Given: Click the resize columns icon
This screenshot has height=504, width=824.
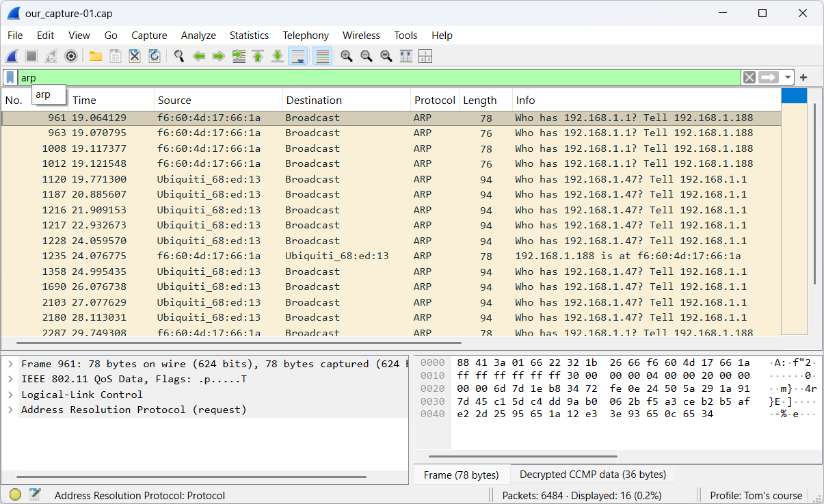Looking at the screenshot, I should click(406, 56).
